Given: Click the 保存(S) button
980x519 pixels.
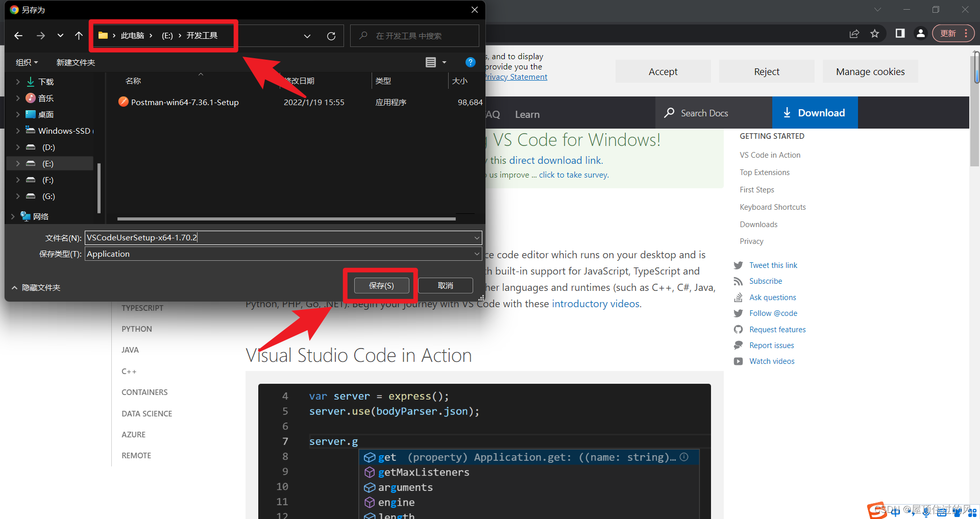Looking at the screenshot, I should click(x=381, y=285).
